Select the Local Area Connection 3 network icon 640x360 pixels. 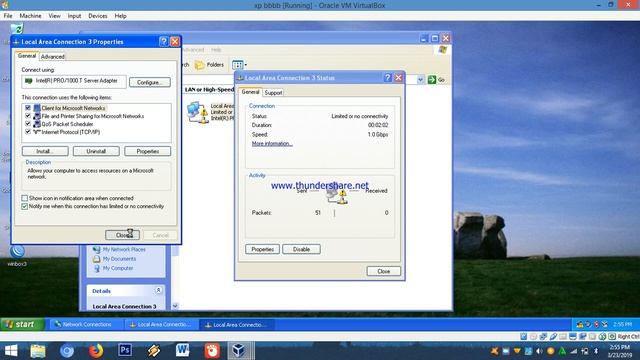tap(197, 112)
